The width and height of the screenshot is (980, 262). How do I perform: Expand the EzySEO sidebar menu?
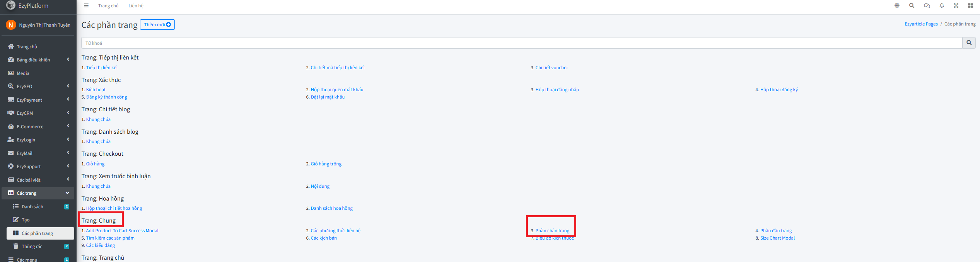[x=38, y=87]
